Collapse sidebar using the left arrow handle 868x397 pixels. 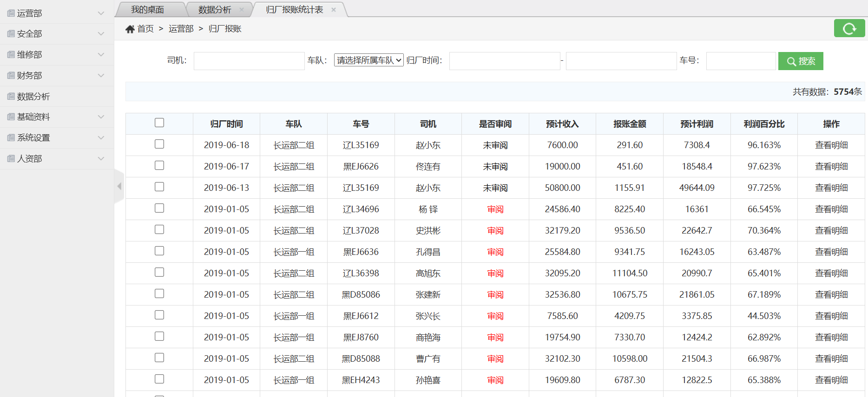click(x=119, y=186)
